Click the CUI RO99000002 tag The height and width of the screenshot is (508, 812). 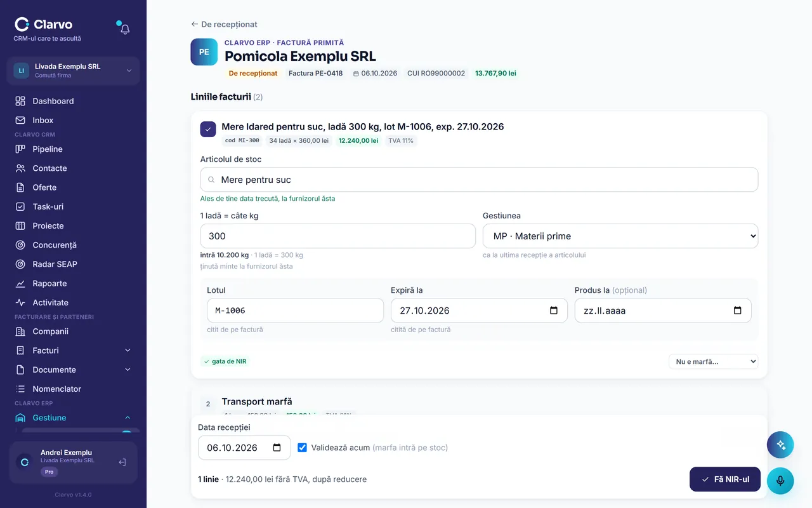436,73
